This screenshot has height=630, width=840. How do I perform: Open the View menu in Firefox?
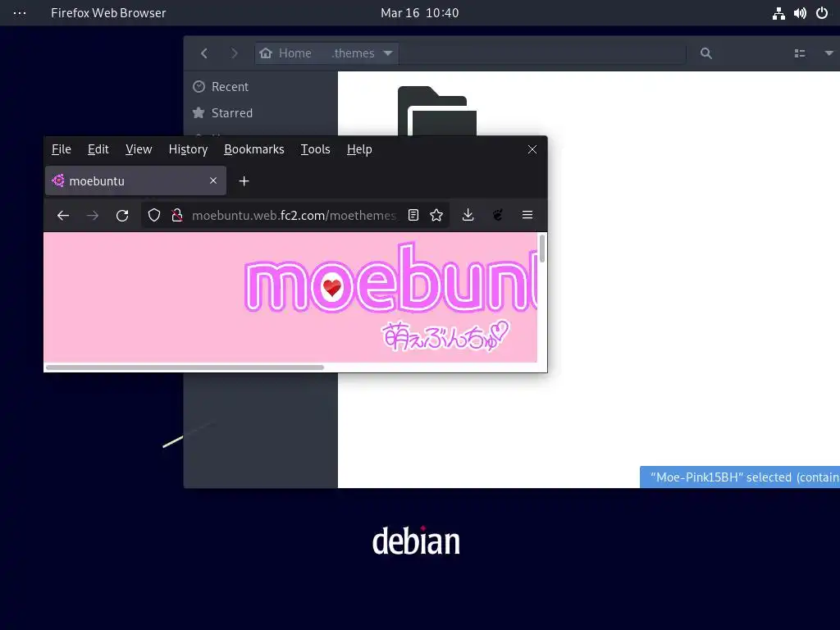point(139,149)
